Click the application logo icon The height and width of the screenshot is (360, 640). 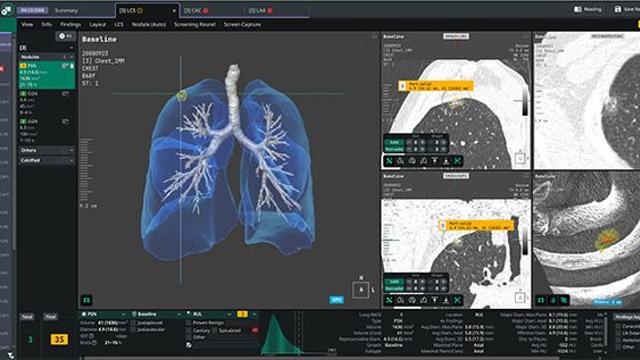(x=7, y=10)
